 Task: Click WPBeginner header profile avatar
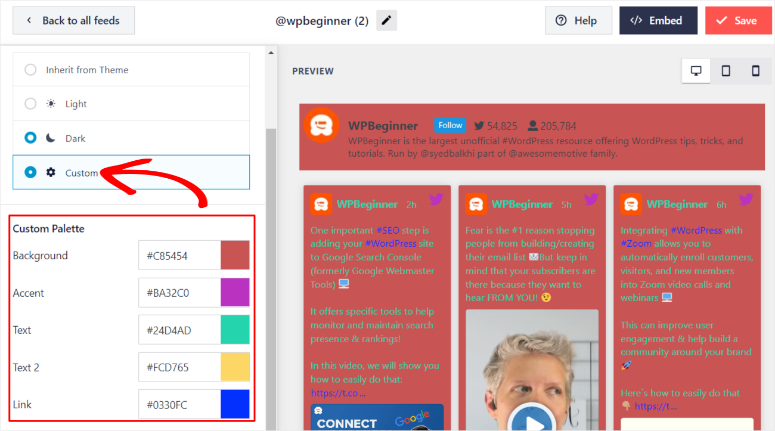pos(321,126)
